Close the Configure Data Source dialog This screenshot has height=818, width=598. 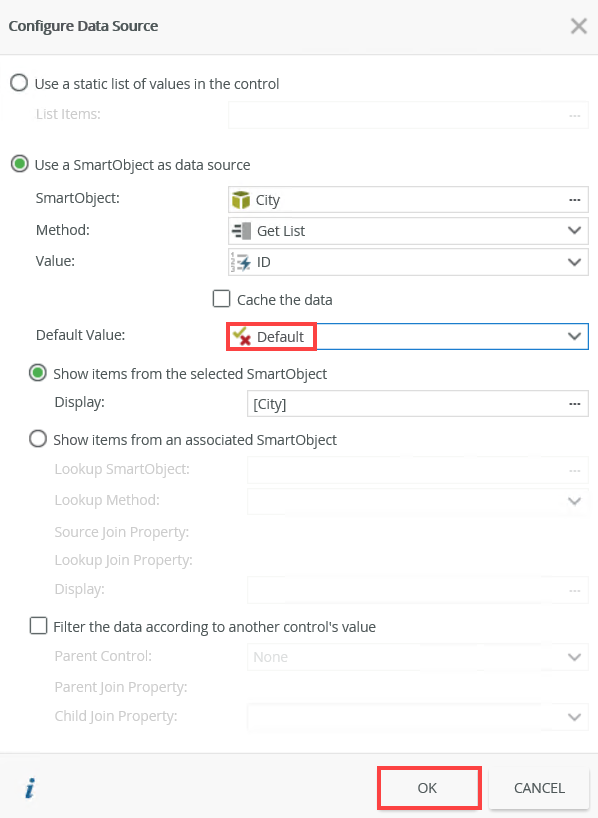(578, 26)
